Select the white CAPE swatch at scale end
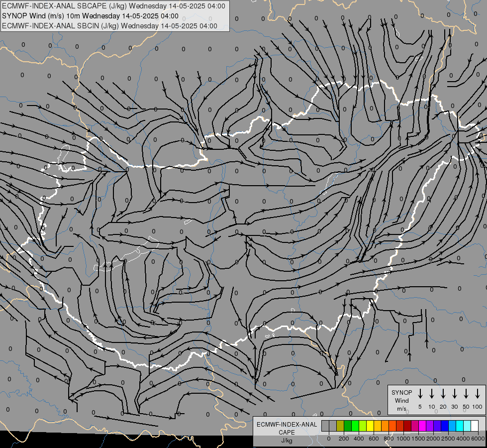The height and width of the screenshot is (448, 487). [x=475, y=426]
